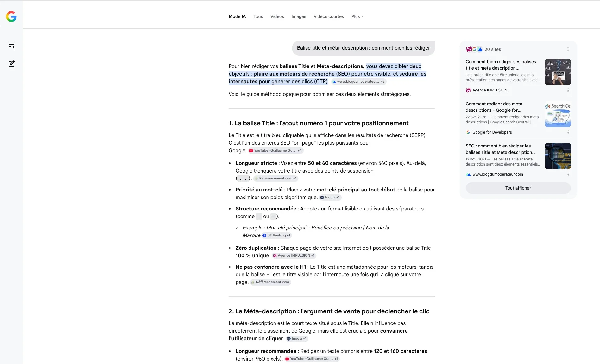Open the Vidéos tab
Screen dimensions: 600x364
[x=277, y=16]
